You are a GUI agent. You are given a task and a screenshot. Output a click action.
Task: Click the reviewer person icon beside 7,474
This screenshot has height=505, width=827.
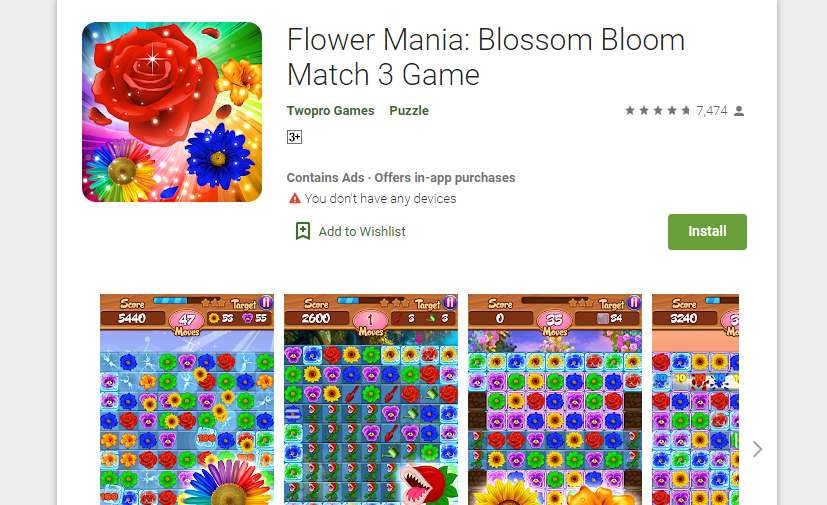click(739, 111)
